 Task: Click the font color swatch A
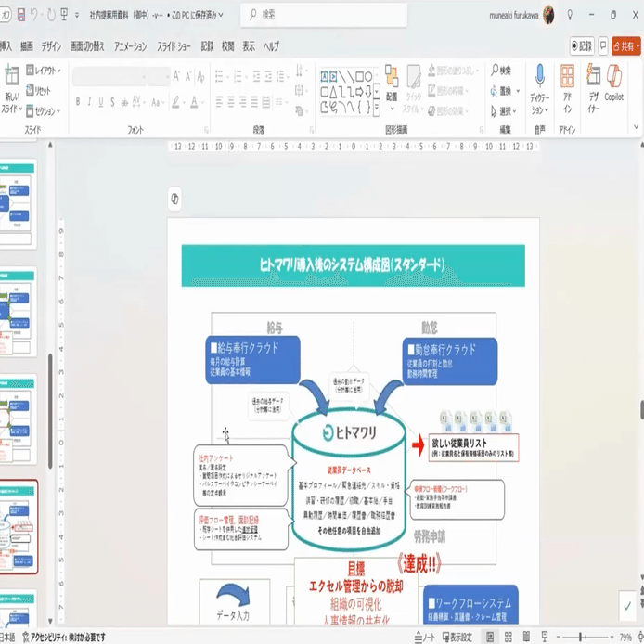(194, 102)
